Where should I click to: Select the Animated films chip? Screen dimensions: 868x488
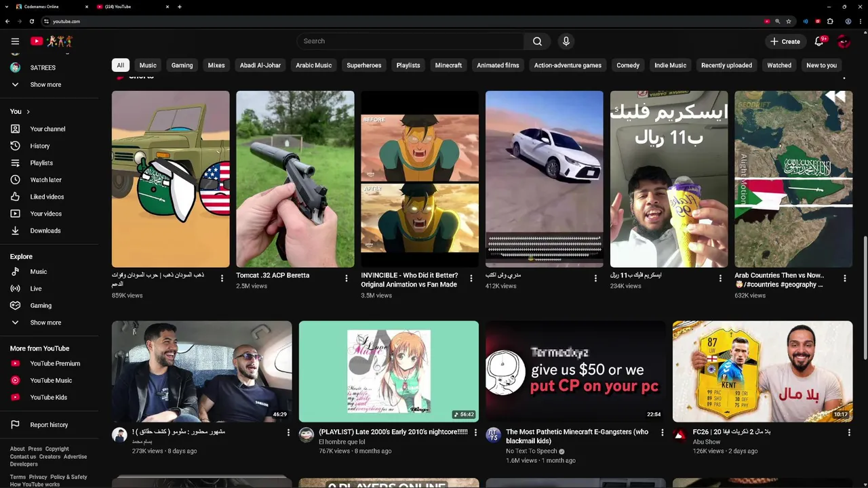pyautogui.click(x=498, y=65)
